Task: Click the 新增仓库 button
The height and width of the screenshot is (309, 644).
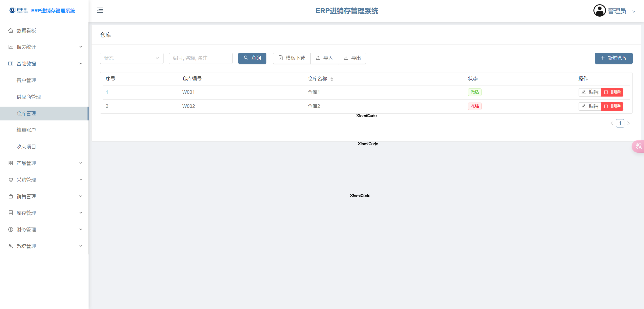Action: 614,58
